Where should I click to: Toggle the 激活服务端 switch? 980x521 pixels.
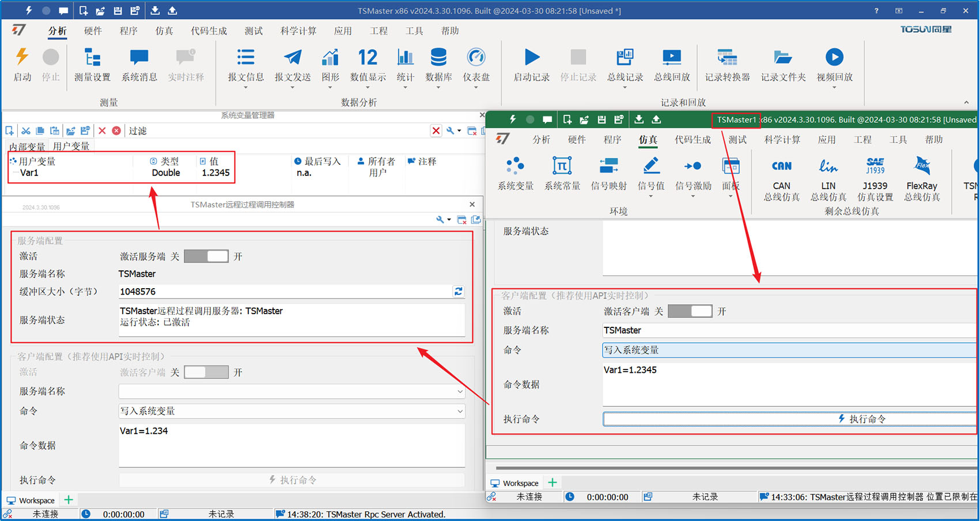pos(206,256)
